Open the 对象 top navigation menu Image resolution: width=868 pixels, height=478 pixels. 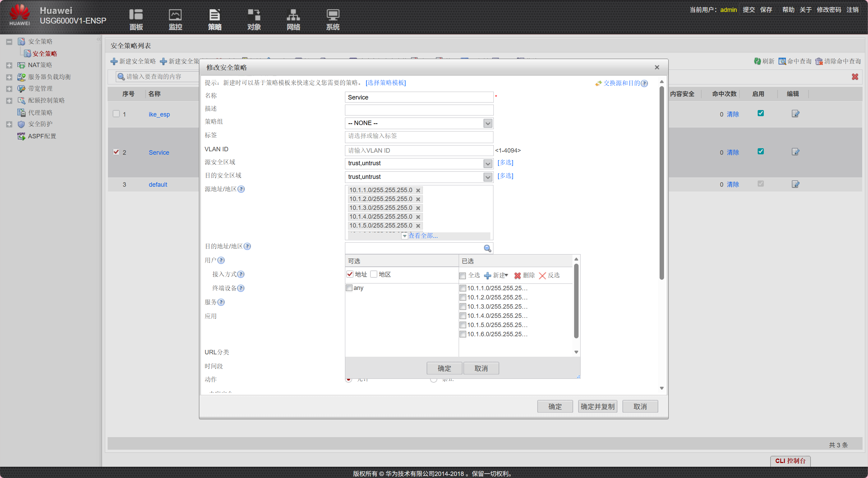coord(254,19)
